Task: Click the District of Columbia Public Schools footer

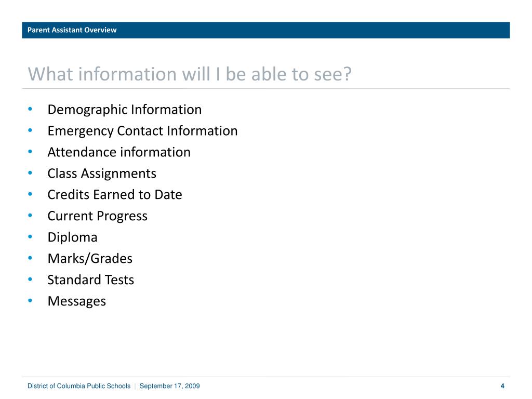Action: (79, 386)
